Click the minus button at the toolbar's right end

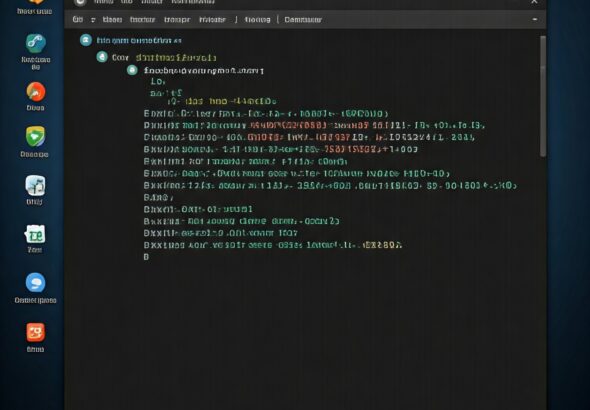(x=535, y=19)
